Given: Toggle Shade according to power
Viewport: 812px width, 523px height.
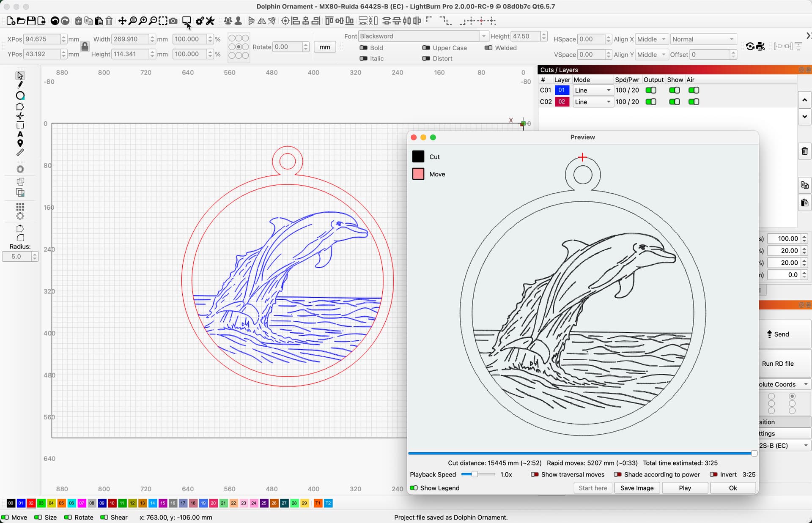Looking at the screenshot, I should [x=617, y=474].
